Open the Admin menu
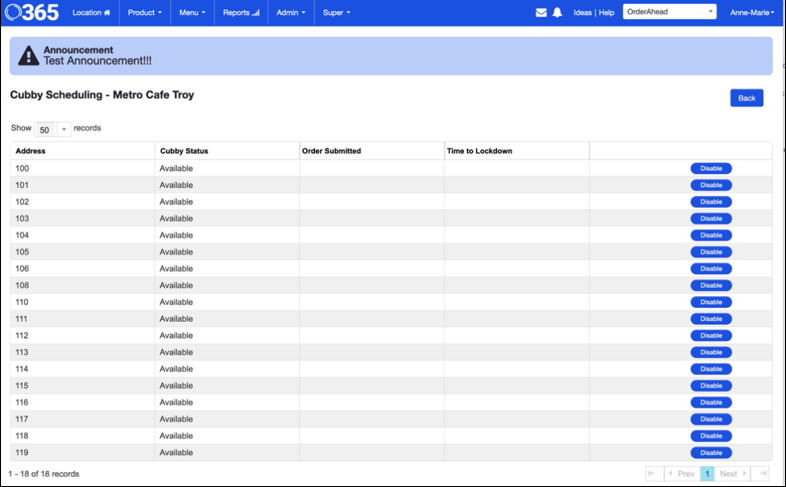 pos(289,13)
